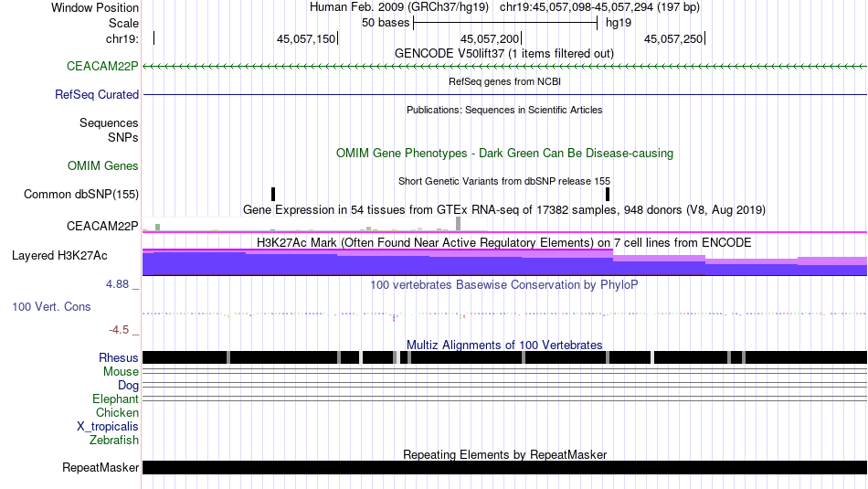Click the Layered H3K27Ac label

(59, 256)
